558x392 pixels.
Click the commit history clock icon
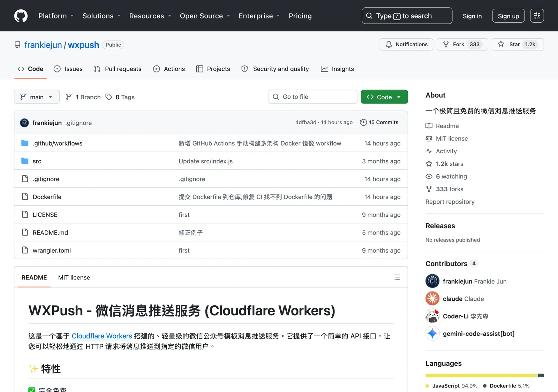[363, 122]
